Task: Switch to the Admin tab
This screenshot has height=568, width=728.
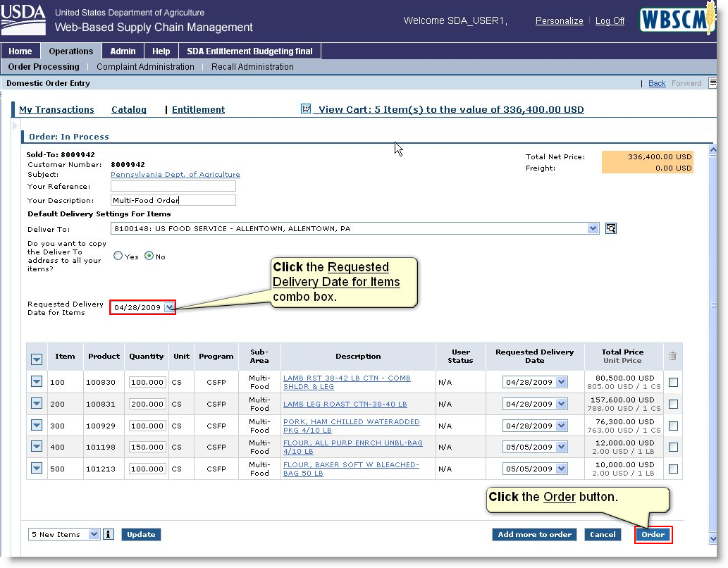Action: coord(123,51)
